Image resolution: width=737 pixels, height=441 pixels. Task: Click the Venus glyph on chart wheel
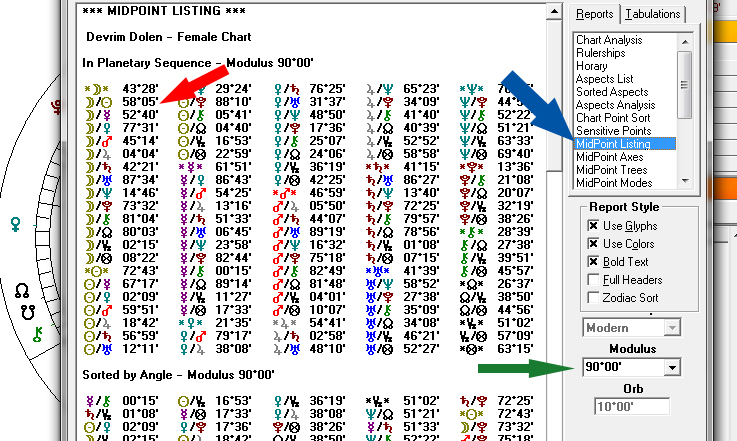click(16, 224)
